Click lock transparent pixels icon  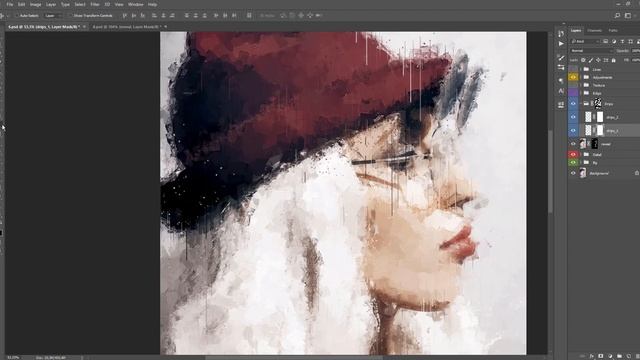tap(583, 60)
